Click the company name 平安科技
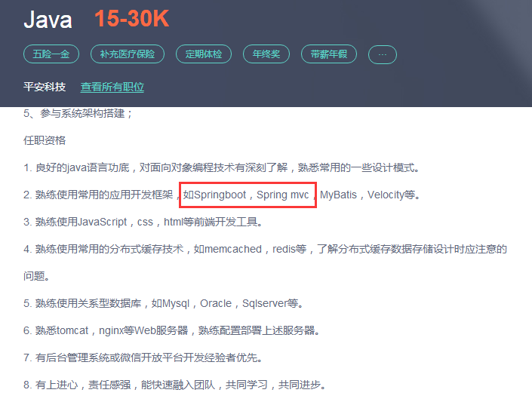532x405 pixels. tap(45, 87)
